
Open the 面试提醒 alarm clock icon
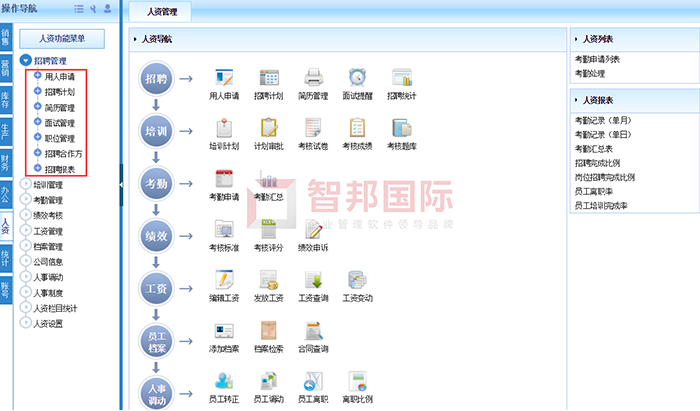click(358, 78)
